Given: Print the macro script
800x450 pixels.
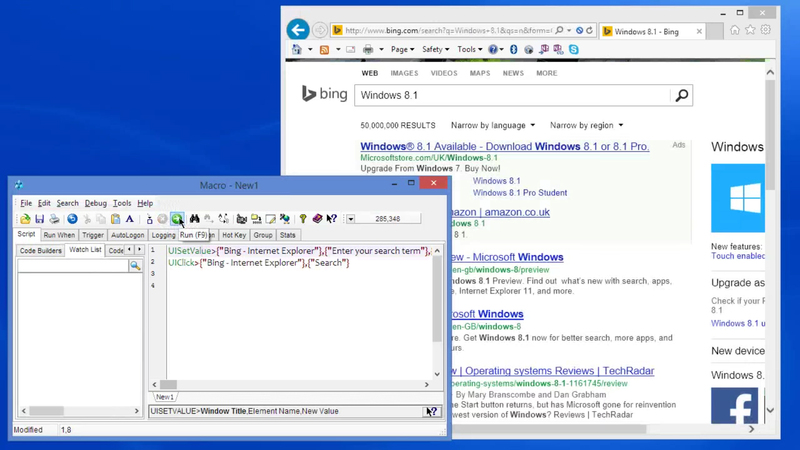Looking at the screenshot, I should [54, 219].
